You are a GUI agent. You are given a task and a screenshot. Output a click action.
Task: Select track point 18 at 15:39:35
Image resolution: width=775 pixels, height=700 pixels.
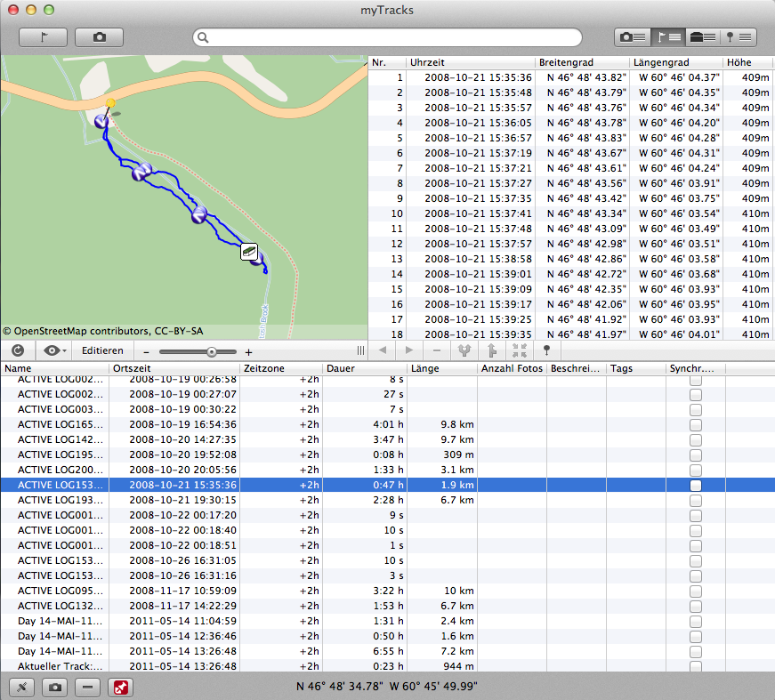click(x=571, y=334)
